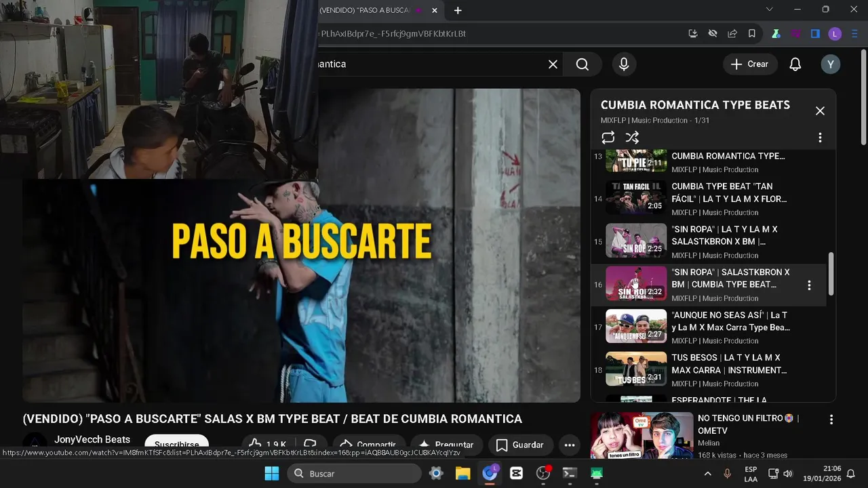Clear the YouTube search box text
Image resolution: width=868 pixels, height=488 pixels.
(x=553, y=64)
